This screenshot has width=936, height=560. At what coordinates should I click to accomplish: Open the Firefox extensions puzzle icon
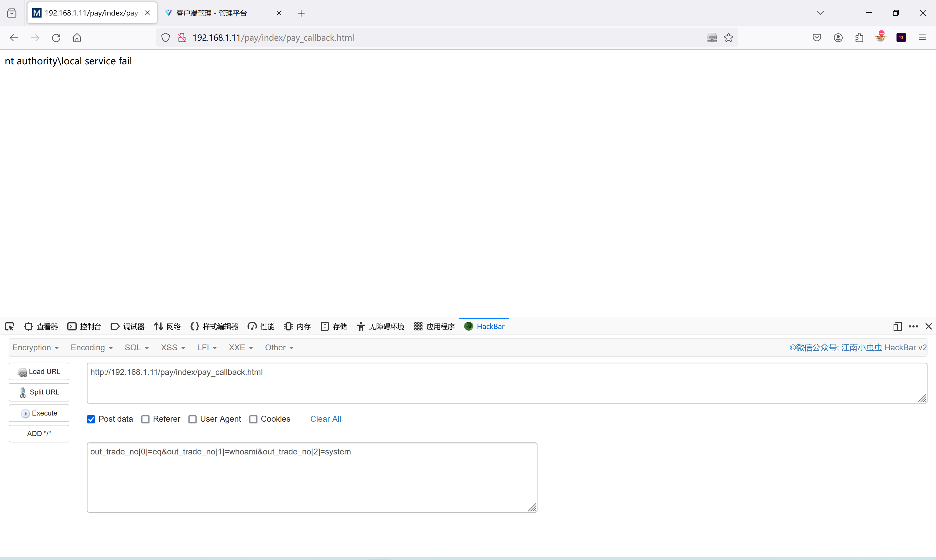[859, 38]
